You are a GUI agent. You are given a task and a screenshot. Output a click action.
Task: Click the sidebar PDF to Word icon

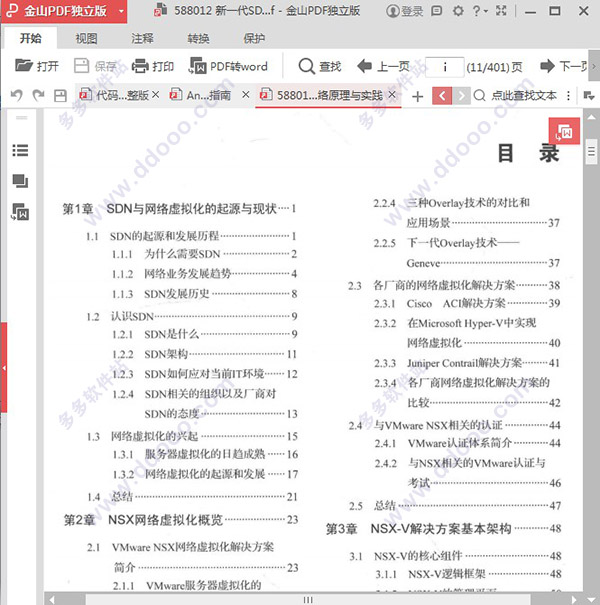click(20, 212)
